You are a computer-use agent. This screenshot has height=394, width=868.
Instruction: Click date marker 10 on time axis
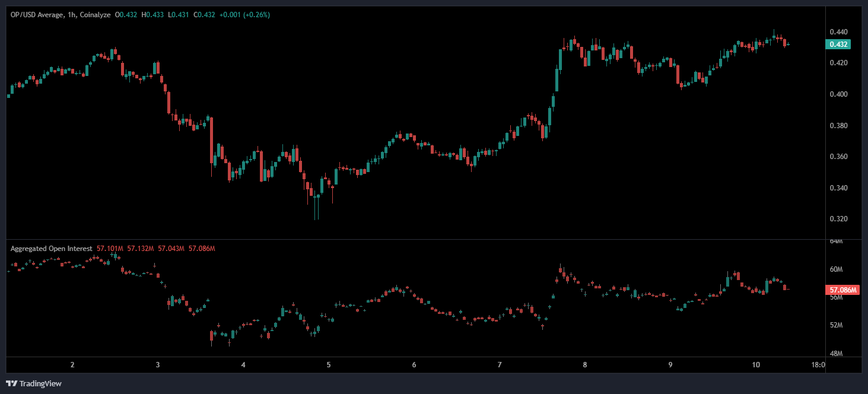(x=756, y=365)
